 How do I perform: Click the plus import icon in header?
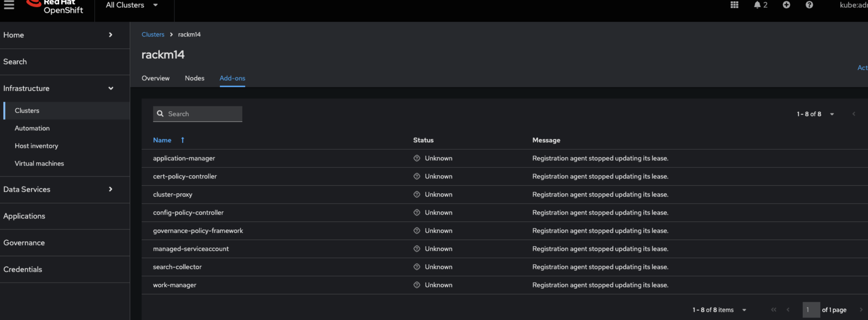786,5
